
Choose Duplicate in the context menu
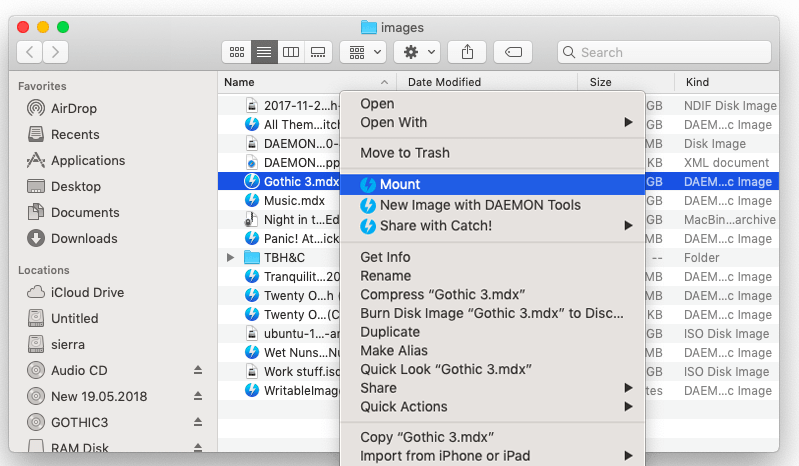[x=492, y=332]
